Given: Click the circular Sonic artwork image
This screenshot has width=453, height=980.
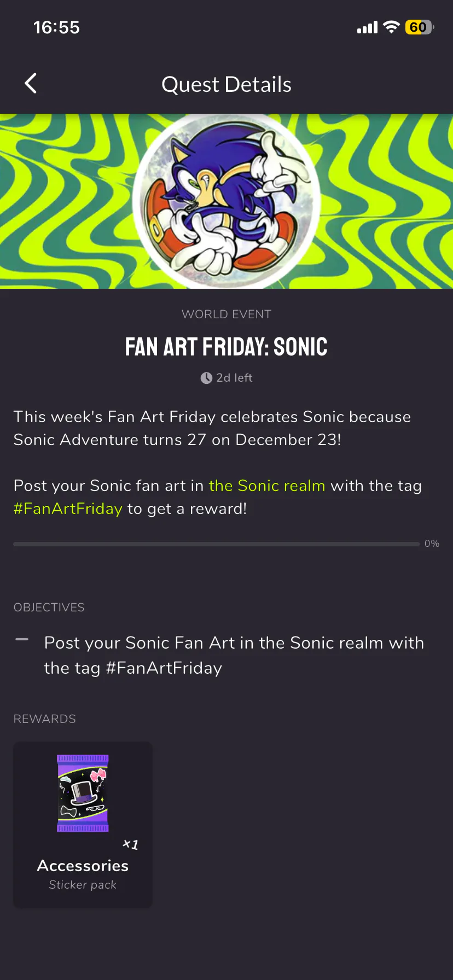Looking at the screenshot, I should 226,201.
